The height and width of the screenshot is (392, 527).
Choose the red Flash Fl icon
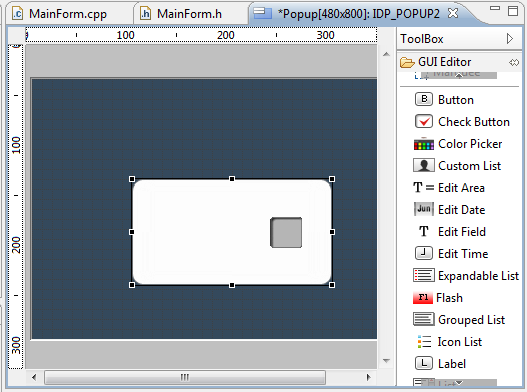(x=423, y=298)
